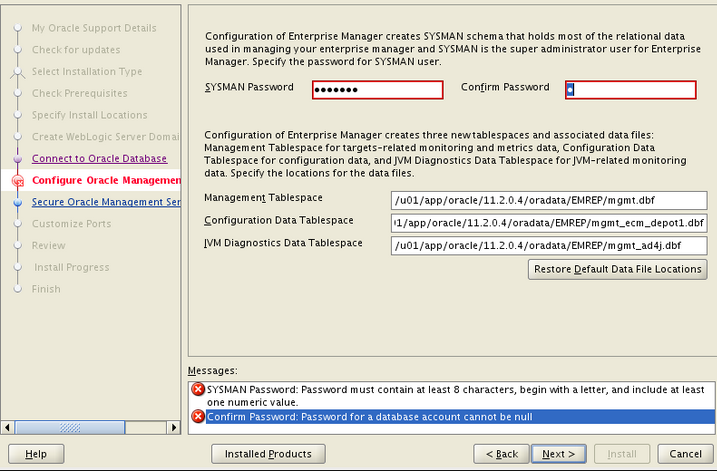The image size is (717, 471).
Task: Go Back to previous step
Action: coord(501,454)
